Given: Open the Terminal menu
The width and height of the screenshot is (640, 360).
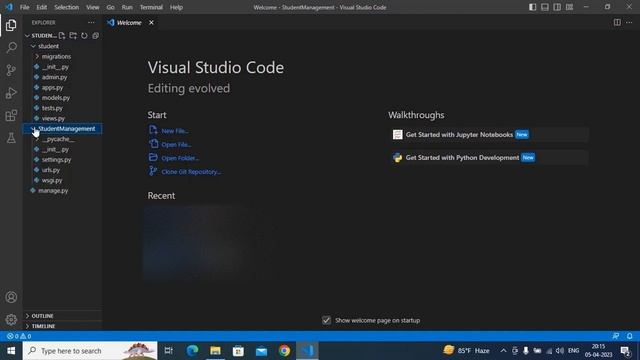Looking at the screenshot, I should 151,7.
